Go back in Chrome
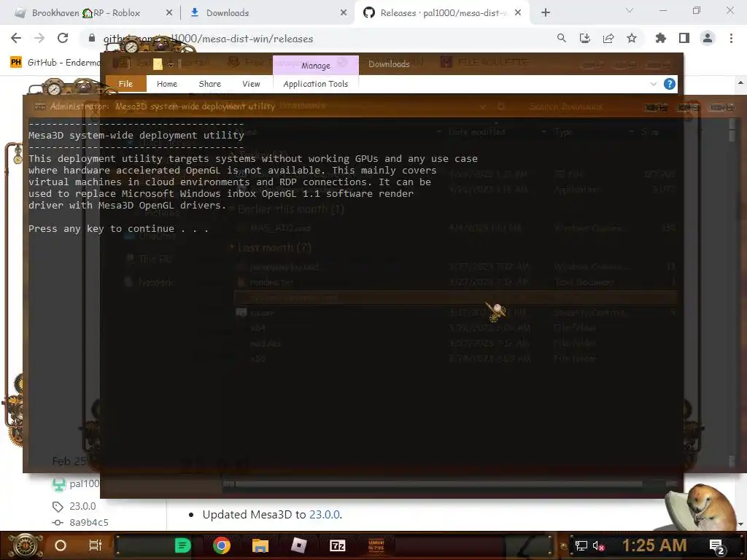The image size is (747, 560). coord(16,38)
